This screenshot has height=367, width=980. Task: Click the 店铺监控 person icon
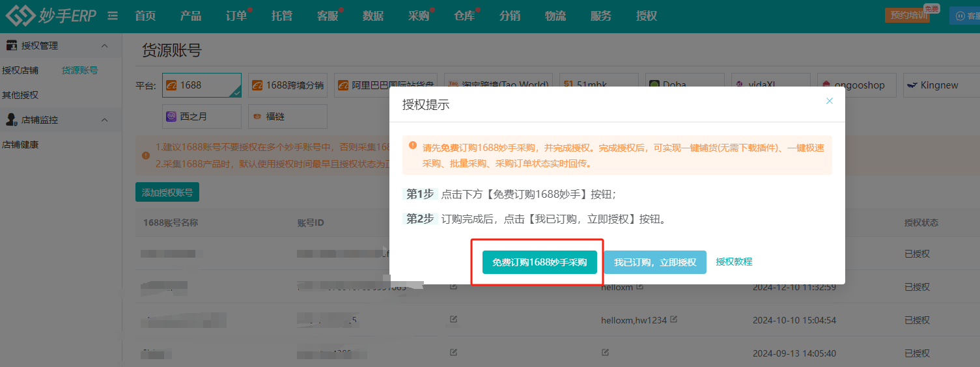click(x=11, y=120)
